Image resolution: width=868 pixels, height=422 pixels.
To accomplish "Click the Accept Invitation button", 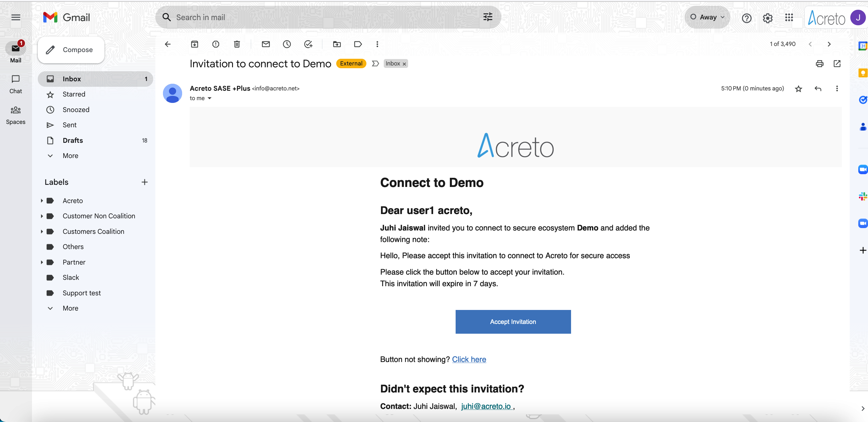I will [513, 322].
